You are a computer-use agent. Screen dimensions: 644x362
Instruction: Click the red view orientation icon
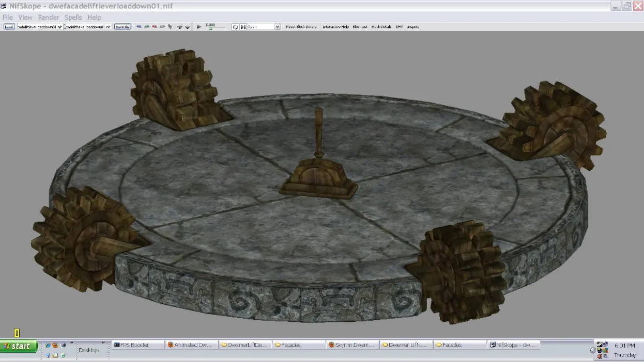(154, 27)
